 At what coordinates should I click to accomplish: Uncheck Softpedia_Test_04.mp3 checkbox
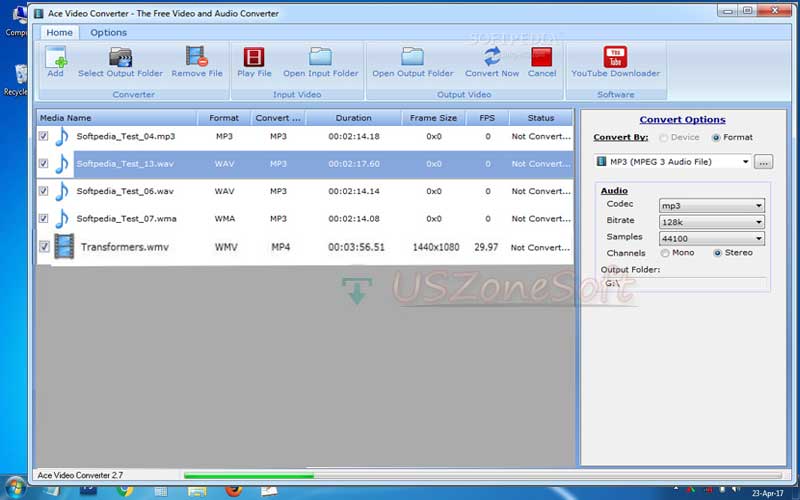43,136
